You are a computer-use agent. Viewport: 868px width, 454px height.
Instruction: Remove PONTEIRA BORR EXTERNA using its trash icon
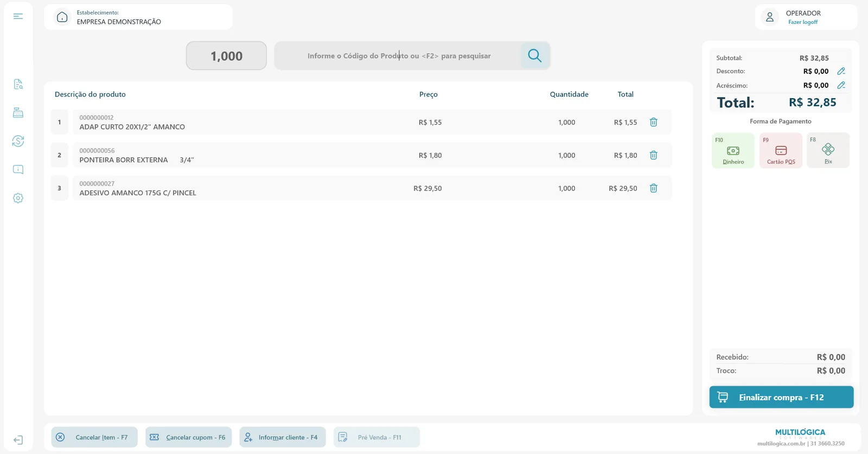pos(654,155)
